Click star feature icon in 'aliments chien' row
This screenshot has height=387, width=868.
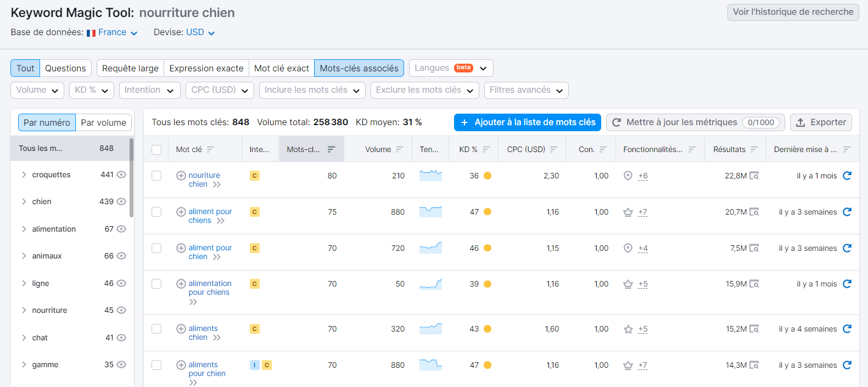(x=628, y=329)
